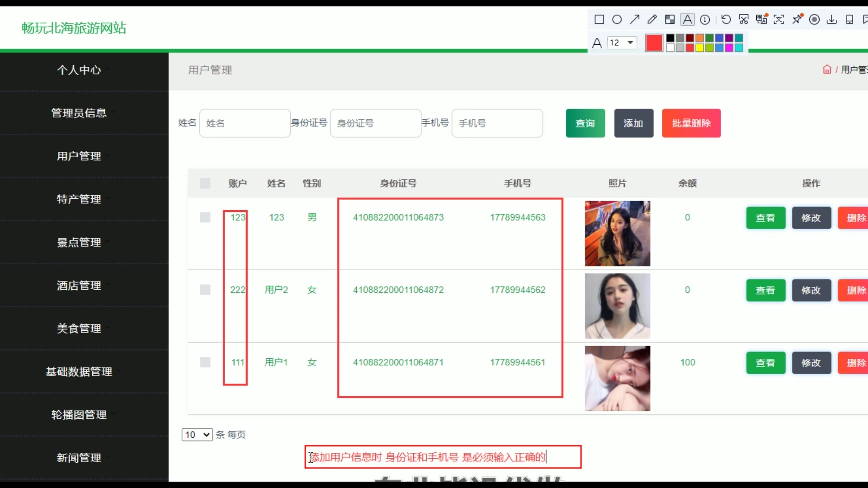This screenshot has height=488, width=868.
Task: Select the rectangle annotation tool
Action: pos(599,19)
